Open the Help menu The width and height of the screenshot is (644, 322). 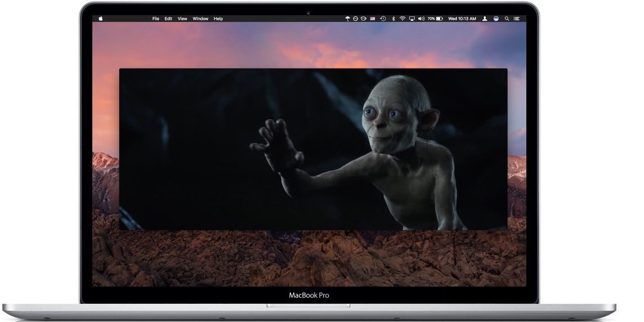pos(218,19)
